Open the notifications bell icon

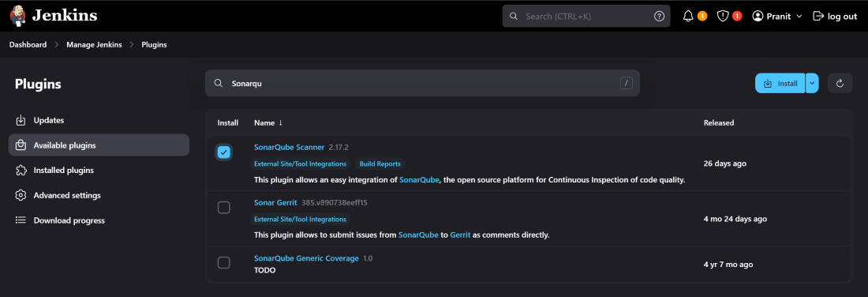tap(688, 16)
